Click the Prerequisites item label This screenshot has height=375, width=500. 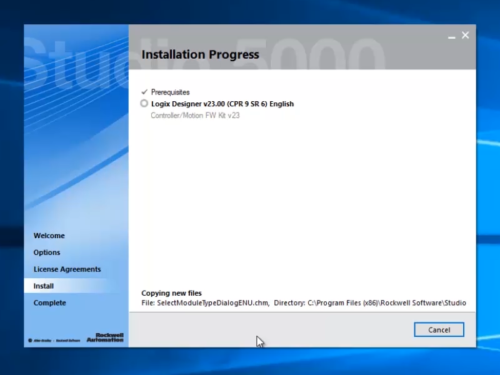[x=170, y=92]
